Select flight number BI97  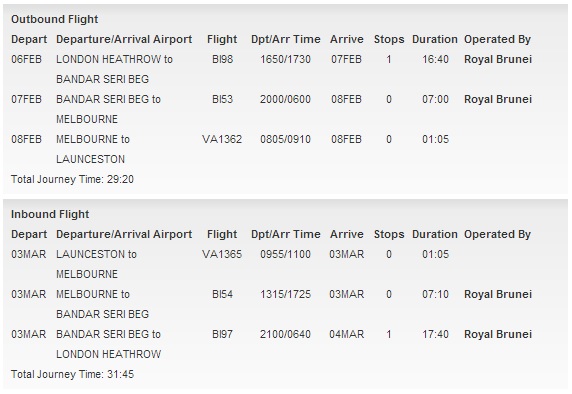(x=222, y=335)
